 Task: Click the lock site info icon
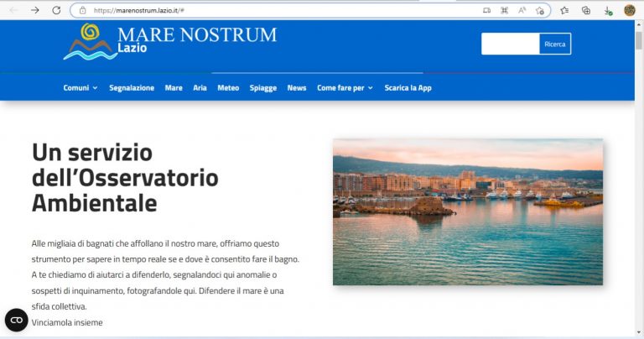tap(82, 10)
